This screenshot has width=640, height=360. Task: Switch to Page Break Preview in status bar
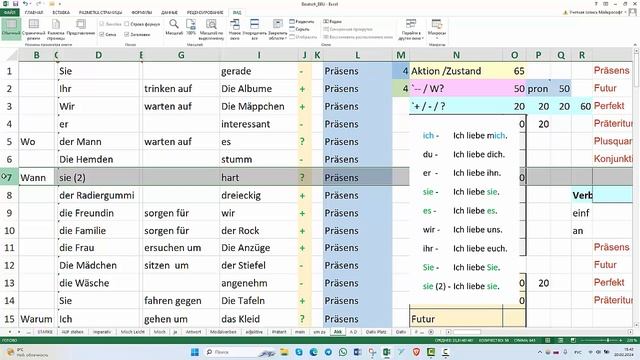[x=573, y=340]
